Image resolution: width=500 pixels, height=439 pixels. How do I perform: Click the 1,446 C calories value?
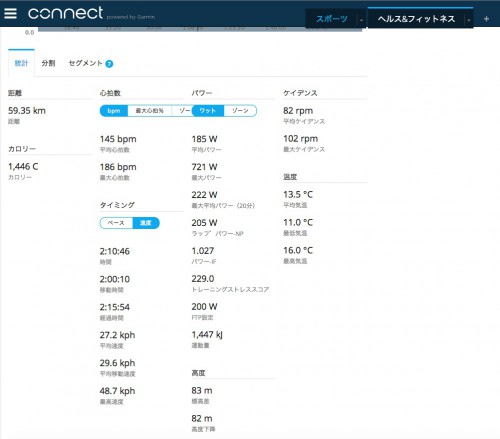pyautogui.click(x=23, y=166)
